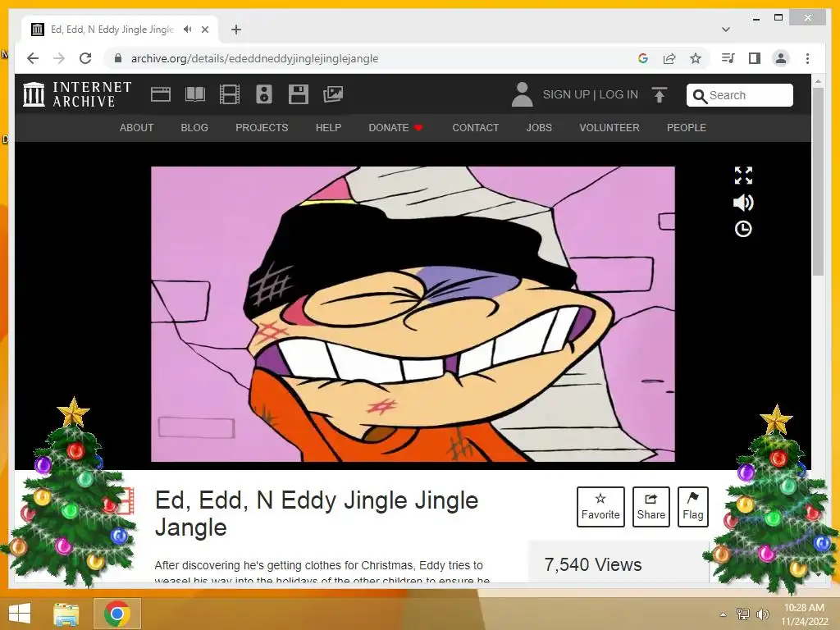Open the PROJECTS menu item
This screenshot has height=630, width=840.
point(262,128)
